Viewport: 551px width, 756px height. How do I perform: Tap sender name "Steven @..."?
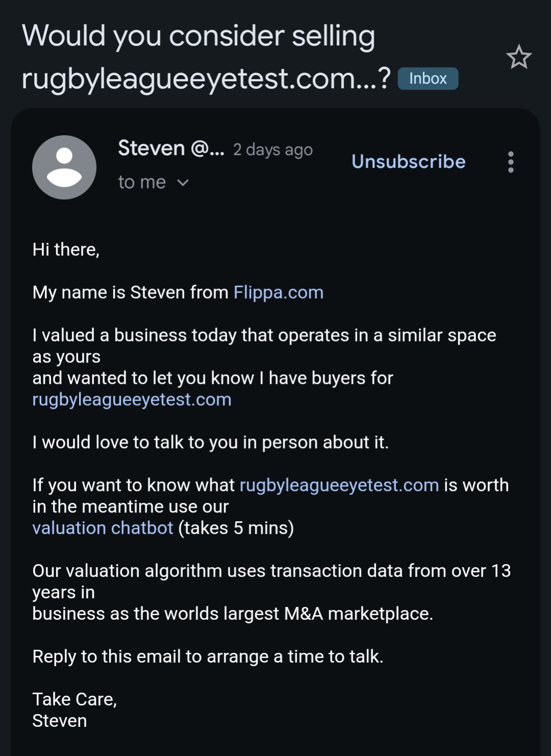(171, 149)
